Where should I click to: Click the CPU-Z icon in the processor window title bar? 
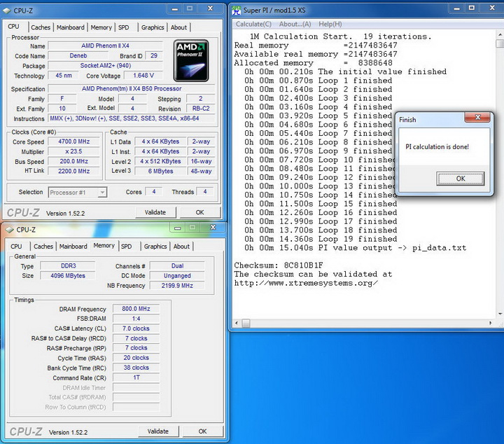8,11
